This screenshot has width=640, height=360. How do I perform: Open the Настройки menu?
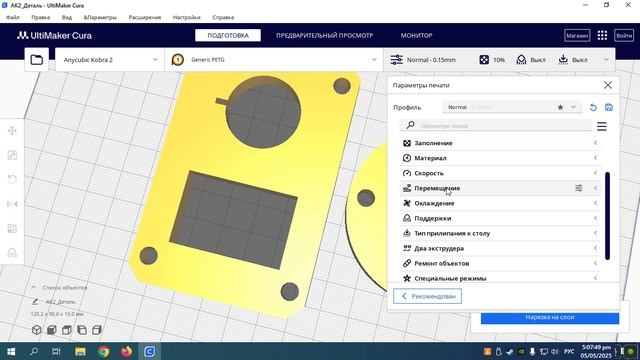pyautogui.click(x=187, y=17)
